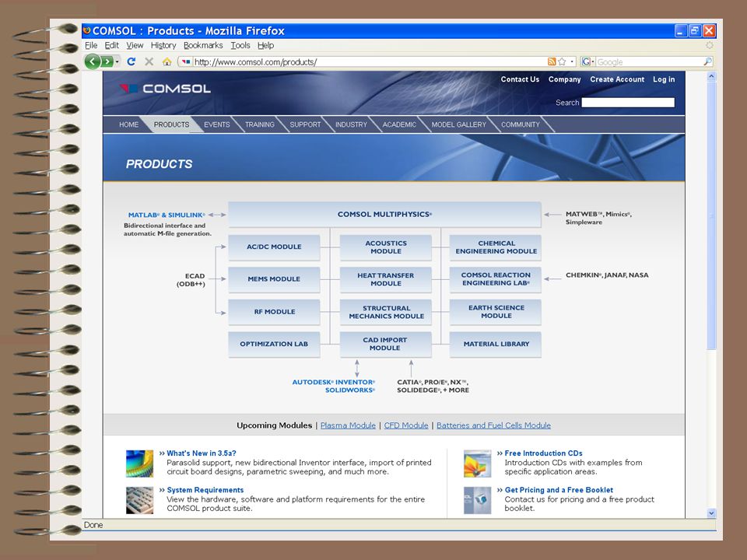Click the AUTODESK INVENTOR link
The width and height of the screenshot is (747, 560).
click(334, 382)
